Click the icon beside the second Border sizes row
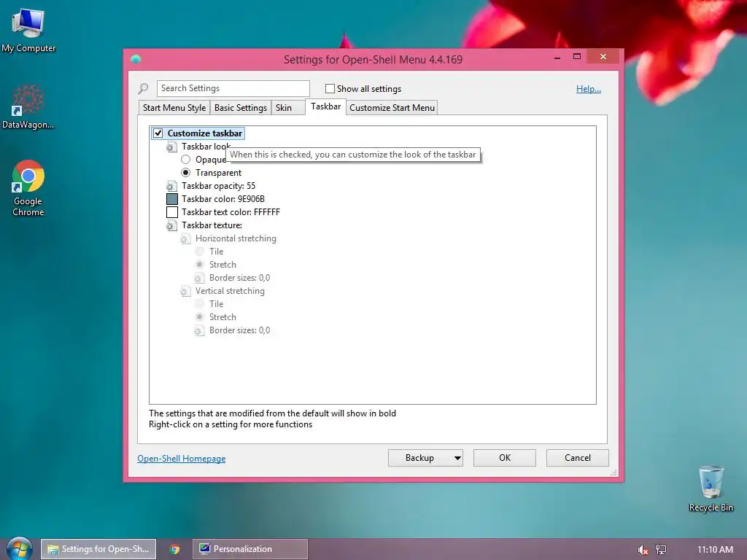This screenshot has height=560, width=747. 199,330
